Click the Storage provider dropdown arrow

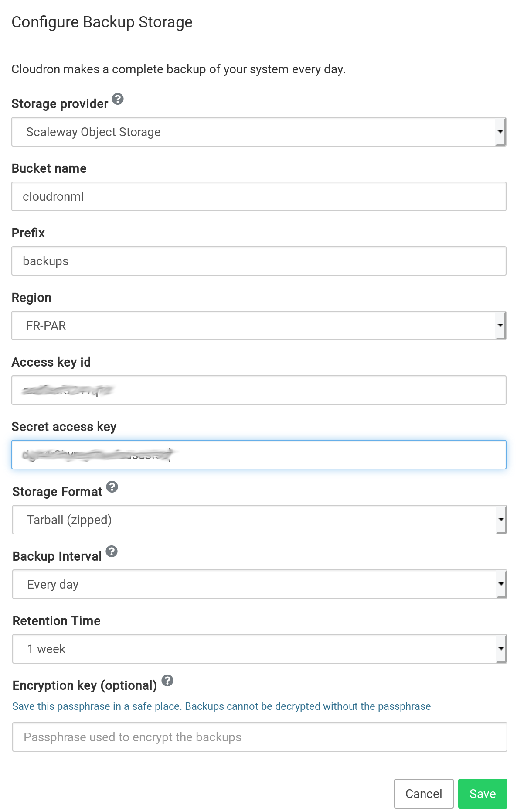click(x=500, y=132)
